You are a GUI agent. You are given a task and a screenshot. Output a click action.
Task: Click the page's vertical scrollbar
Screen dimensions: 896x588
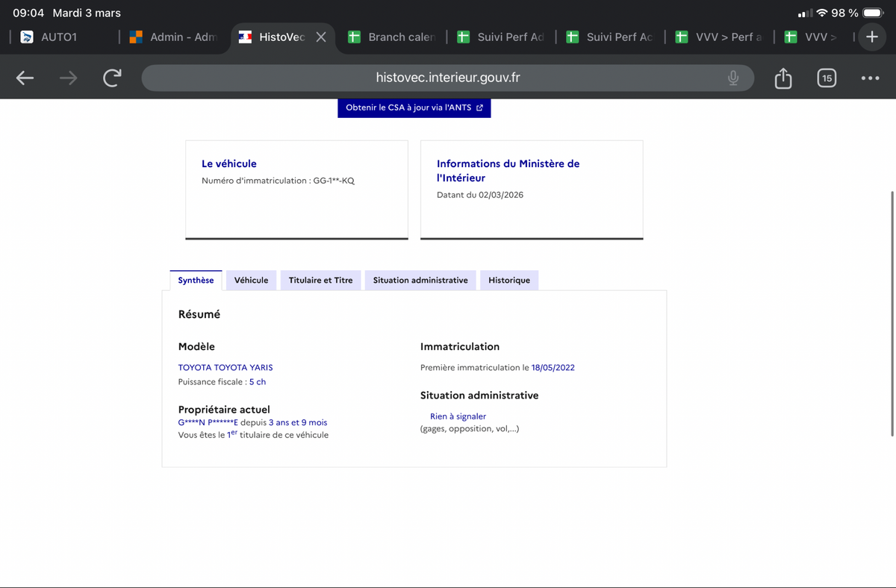tap(893, 313)
